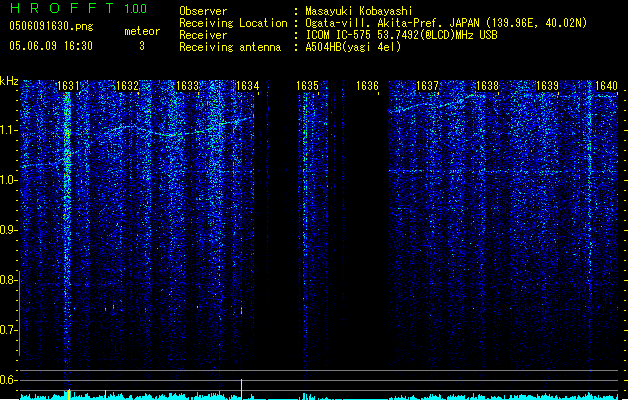629x400 pixels.
Task: Click the meteor count value 3
Action: (142, 46)
